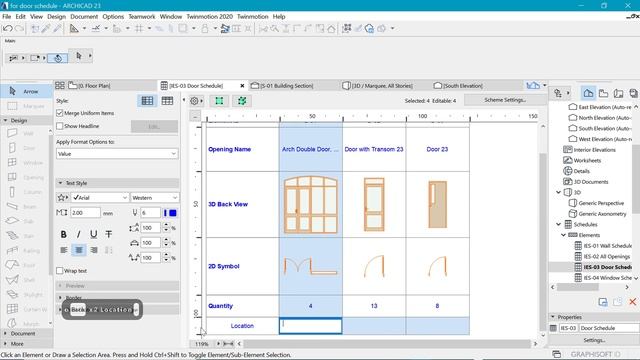Toggle strikethrough text formatting
This screenshot has height=360, width=640.
point(109,234)
